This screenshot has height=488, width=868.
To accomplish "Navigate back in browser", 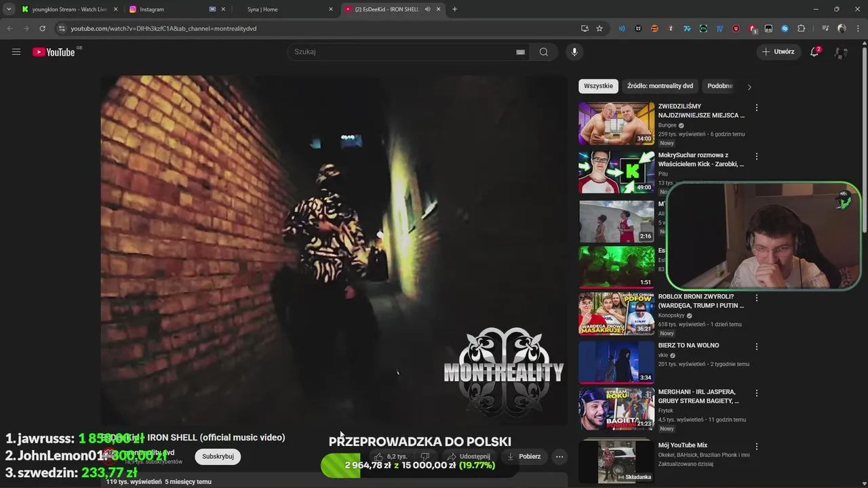I will (x=9, y=28).
